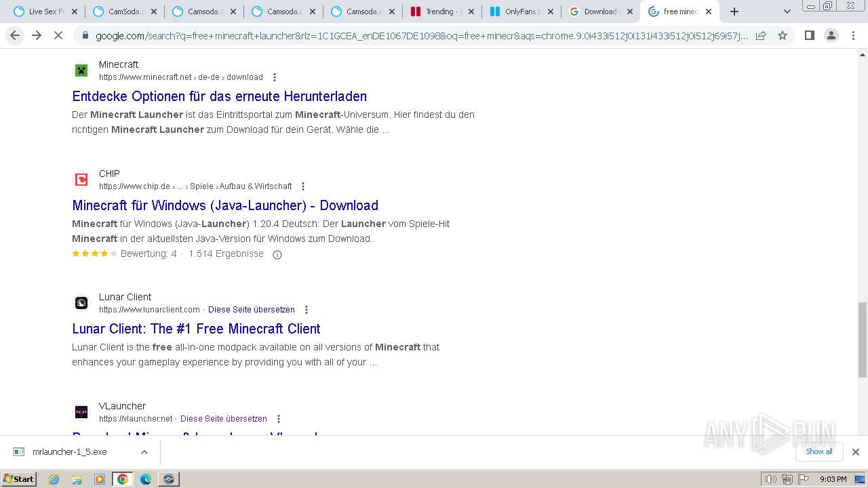Open more options for Lunar Client result
Image resolution: width=868 pixels, height=488 pixels.
[x=306, y=310]
